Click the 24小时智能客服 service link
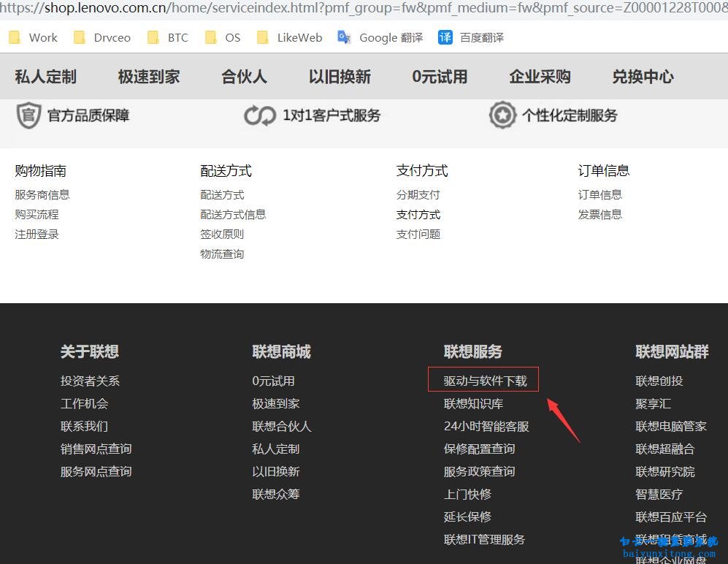The height and width of the screenshot is (564, 728). coord(486,426)
